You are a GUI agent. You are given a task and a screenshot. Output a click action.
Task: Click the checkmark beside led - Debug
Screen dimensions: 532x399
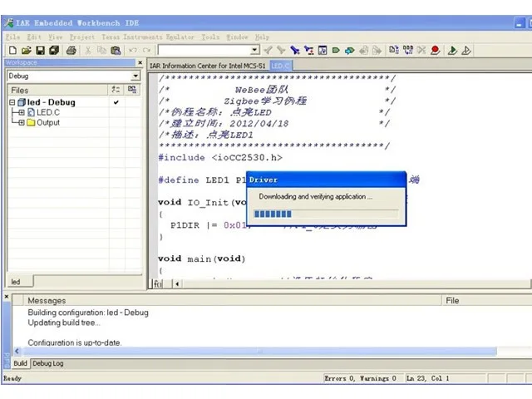(116, 102)
